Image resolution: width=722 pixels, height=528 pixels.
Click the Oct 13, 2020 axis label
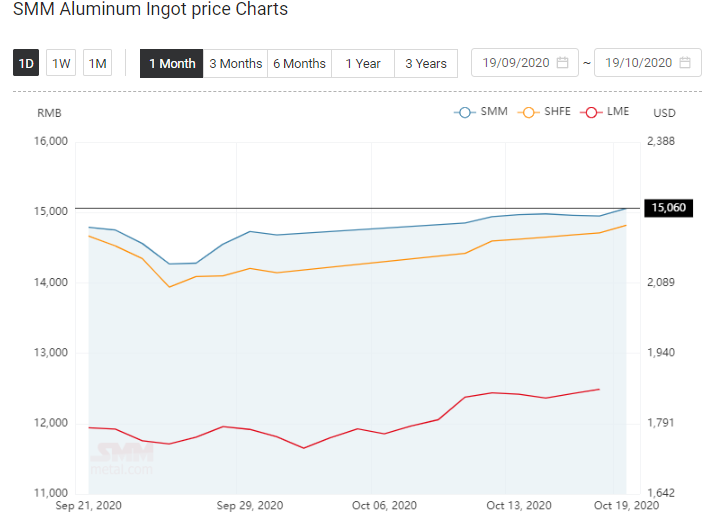click(519, 505)
